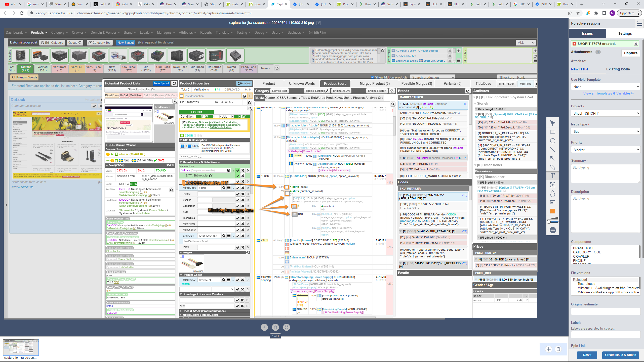Reload the browser page

(22, 13)
